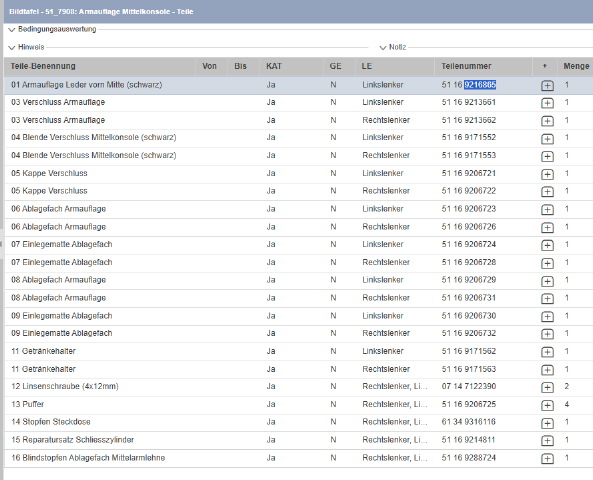Select row 01 Armauflage Leder vorn Mitte (schwarz)
The image size is (593, 480).
tap(298, 85)
